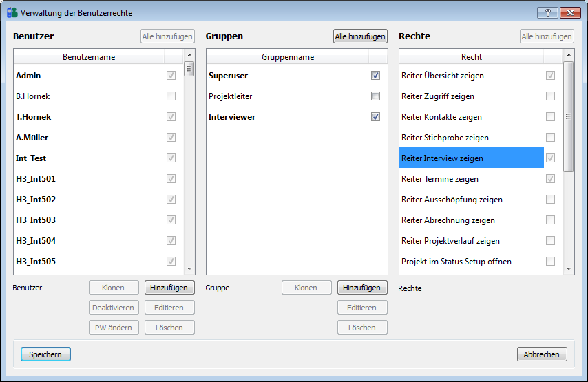
Task: Cancel dialog with Abbrechen button
Action: point(543,354)
